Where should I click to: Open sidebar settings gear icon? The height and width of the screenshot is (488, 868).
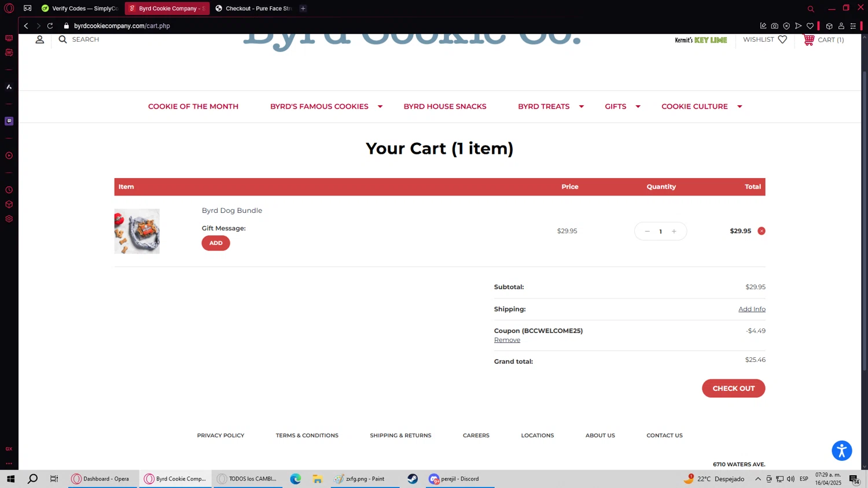[9, 219]
